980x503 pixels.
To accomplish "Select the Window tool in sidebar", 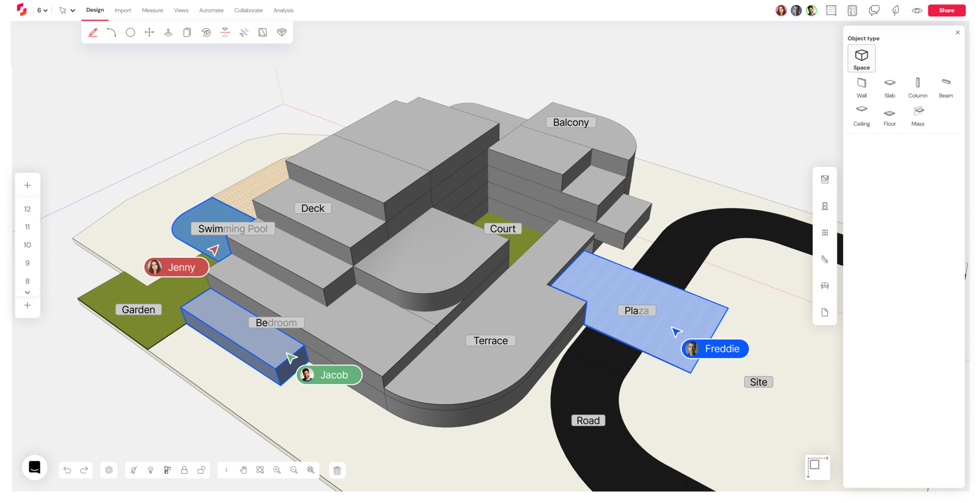I will (825, 232).
